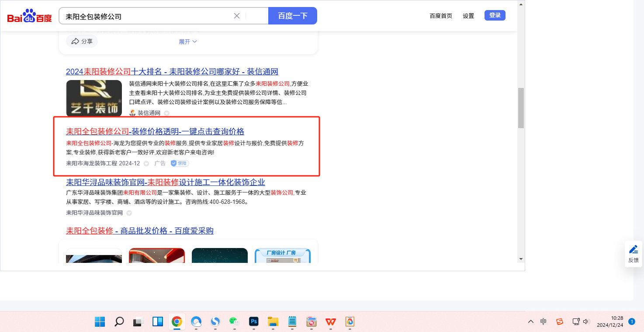The height and width of the screenshot is (332, 644).
Task: Click the 保障 guarantee badge
Action: tap(180, 163)
